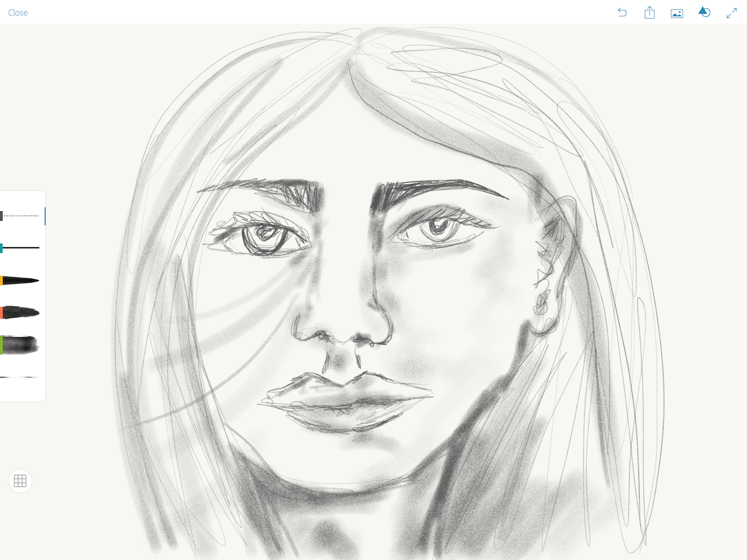Toggle the drawing grid overlay
Viewport: 747px width, 560px height.
point(20,481)
